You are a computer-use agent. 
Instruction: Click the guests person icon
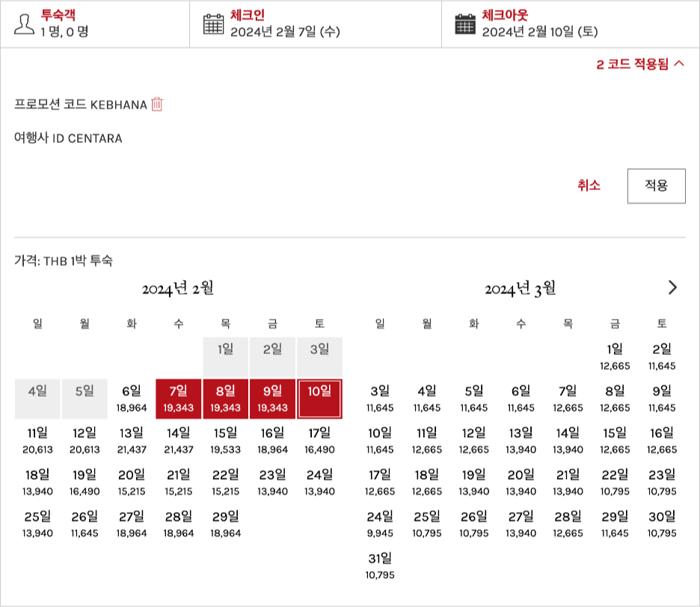25,24
